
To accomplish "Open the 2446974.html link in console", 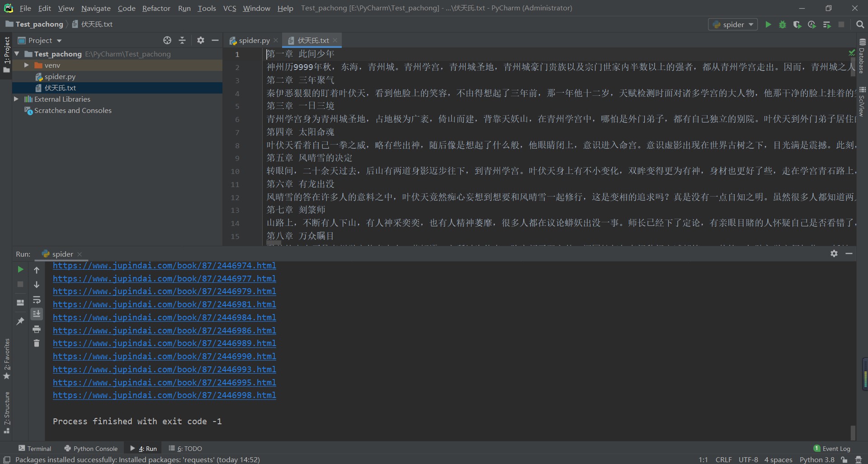I will pos(165,266).
